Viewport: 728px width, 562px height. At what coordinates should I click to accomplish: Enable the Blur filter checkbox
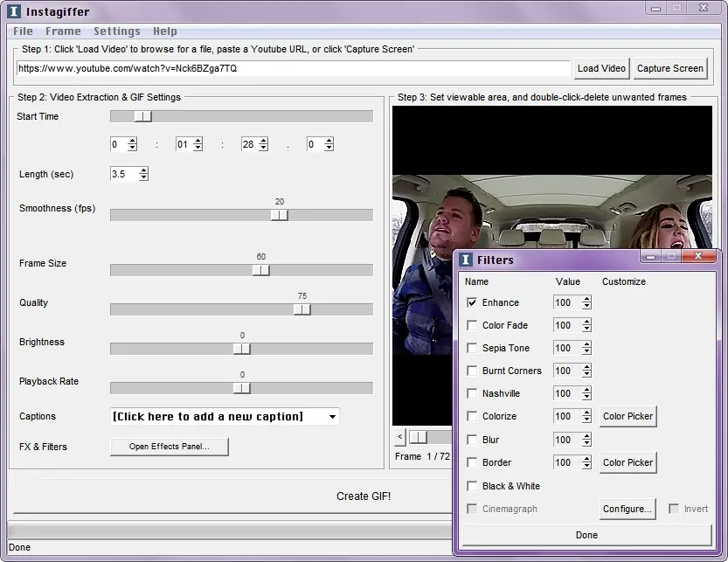click(x=472, y=440)
